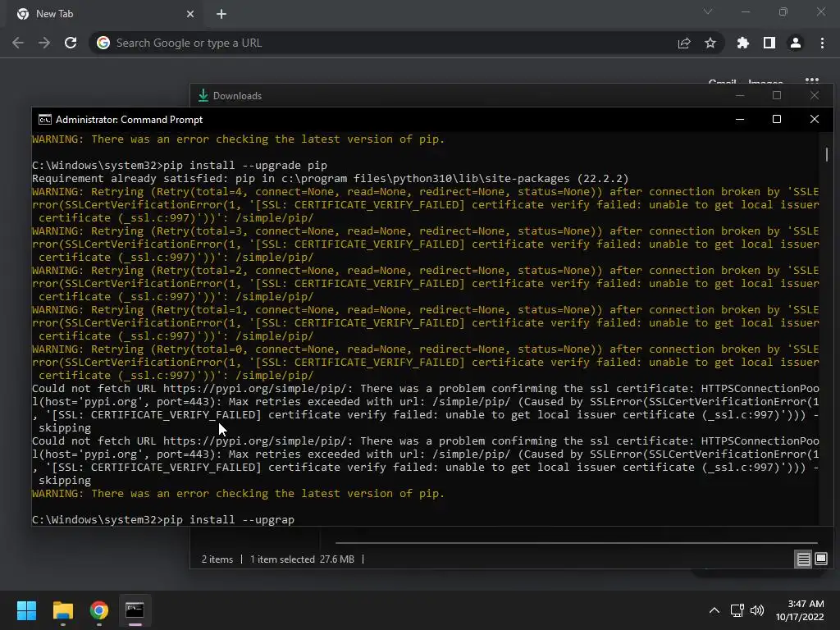
Task: Switch Downloads window to details view
Action: (804, 559)
